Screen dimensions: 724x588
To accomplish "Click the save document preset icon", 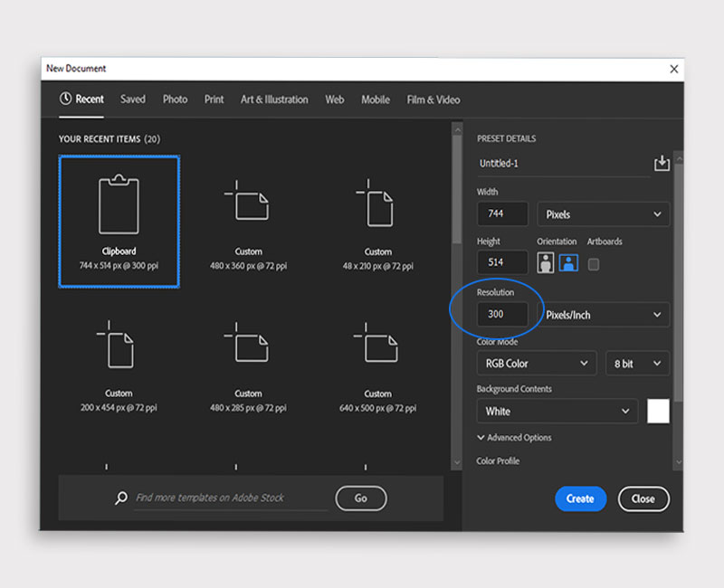I will pos(662,162).
